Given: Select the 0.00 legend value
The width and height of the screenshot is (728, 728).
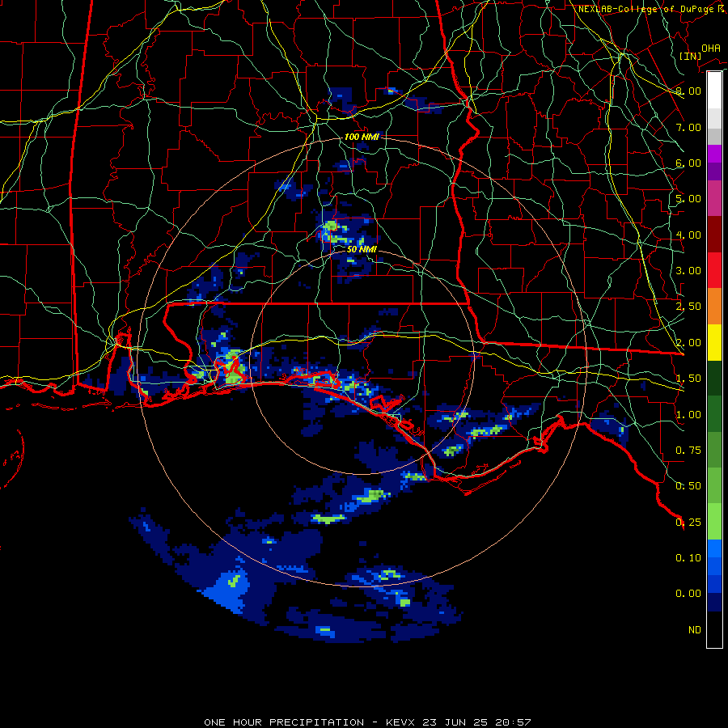Looking at the screenshot, I should pos(688,594).
